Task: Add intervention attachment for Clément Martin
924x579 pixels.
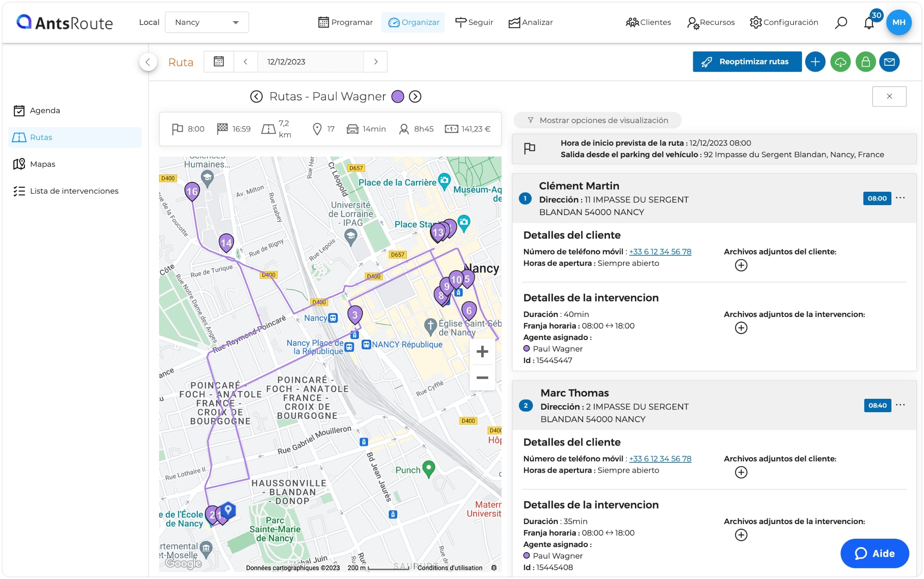Action: (741, 328)
